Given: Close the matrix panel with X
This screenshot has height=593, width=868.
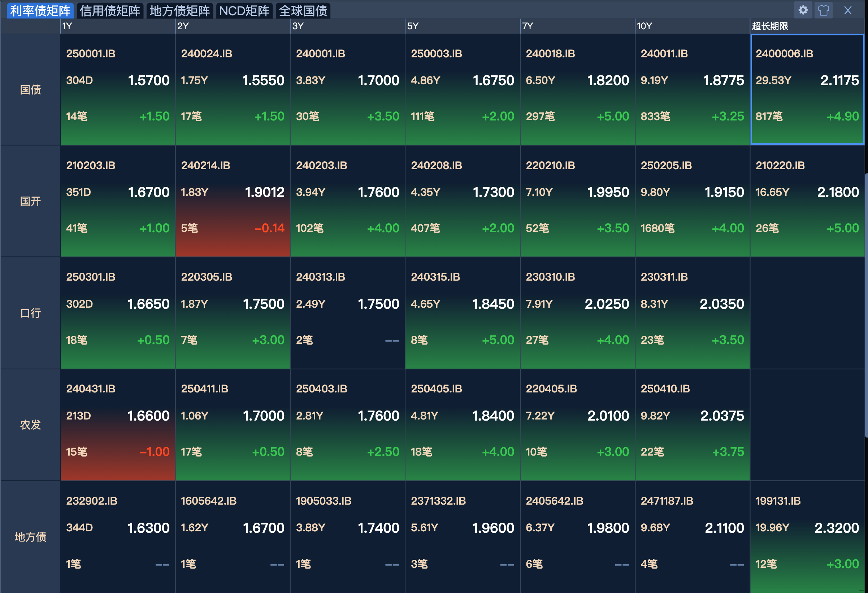Looking at the screenshot, I should click(847, 10).
